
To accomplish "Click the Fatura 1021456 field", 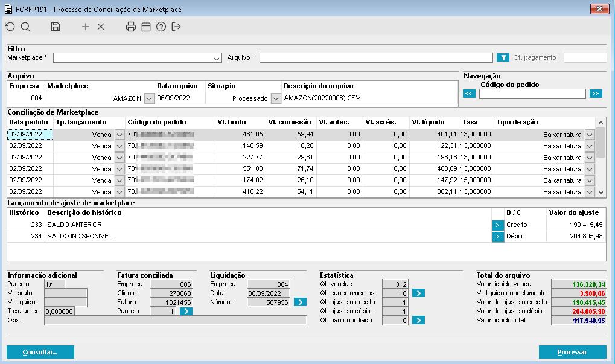I will 171,302.
